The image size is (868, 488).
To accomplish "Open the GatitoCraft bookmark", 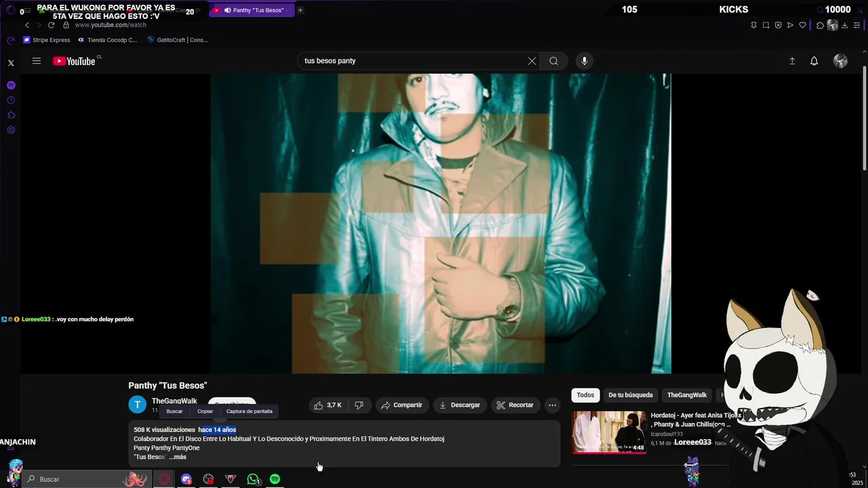I will tap(177, 40).
